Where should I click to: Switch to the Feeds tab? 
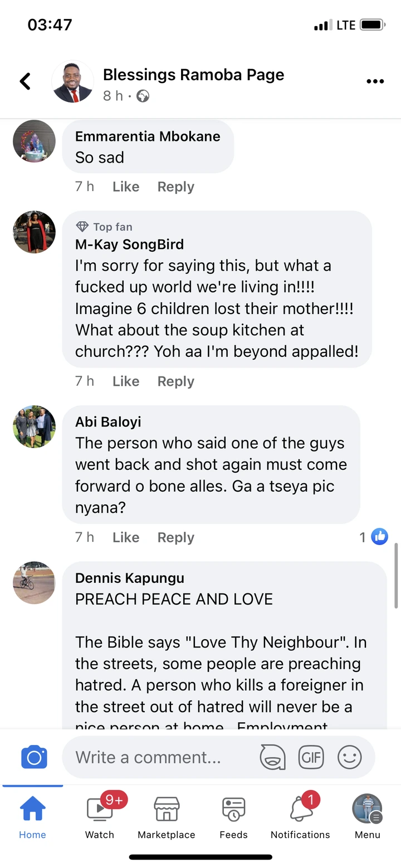click(x=233, y=816)
